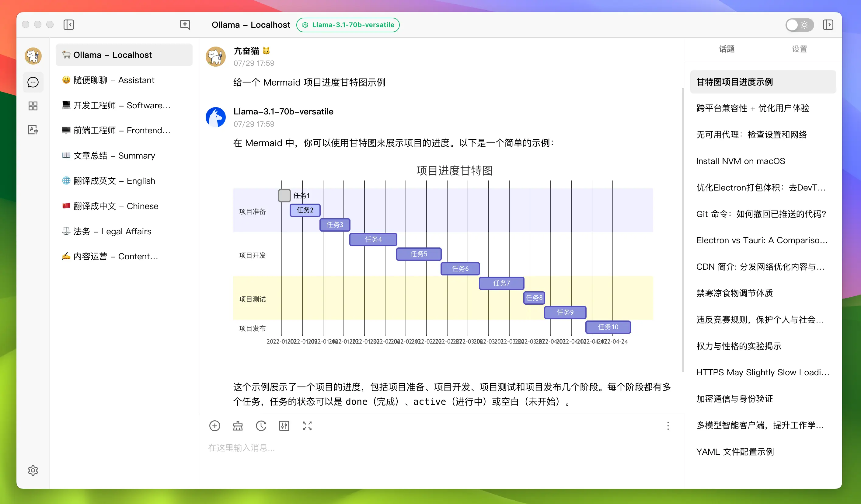
Task: Open the 'Install NVM on macOS' topic
Action: coord(741,161)
